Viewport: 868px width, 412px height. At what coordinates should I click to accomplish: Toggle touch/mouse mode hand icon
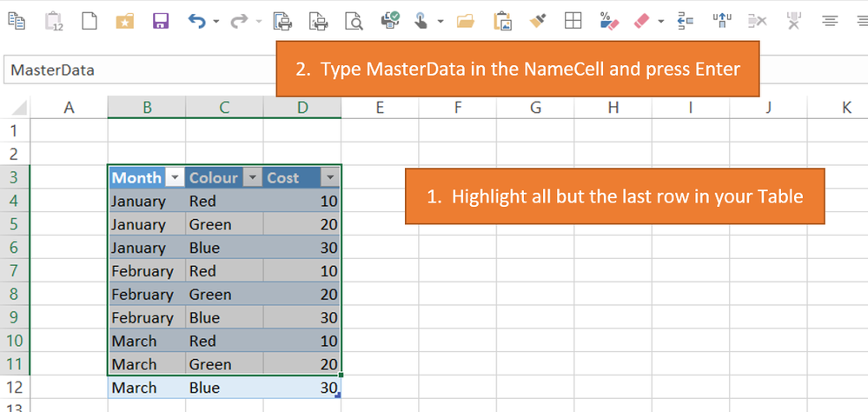[x=421, y=21]
